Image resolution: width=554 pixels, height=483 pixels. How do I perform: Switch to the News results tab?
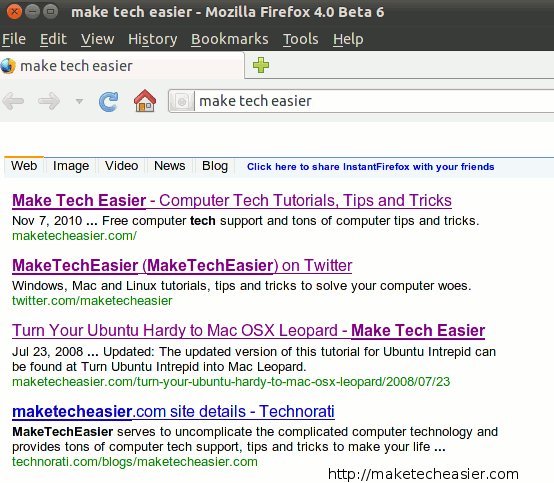(x=170, y=165)
